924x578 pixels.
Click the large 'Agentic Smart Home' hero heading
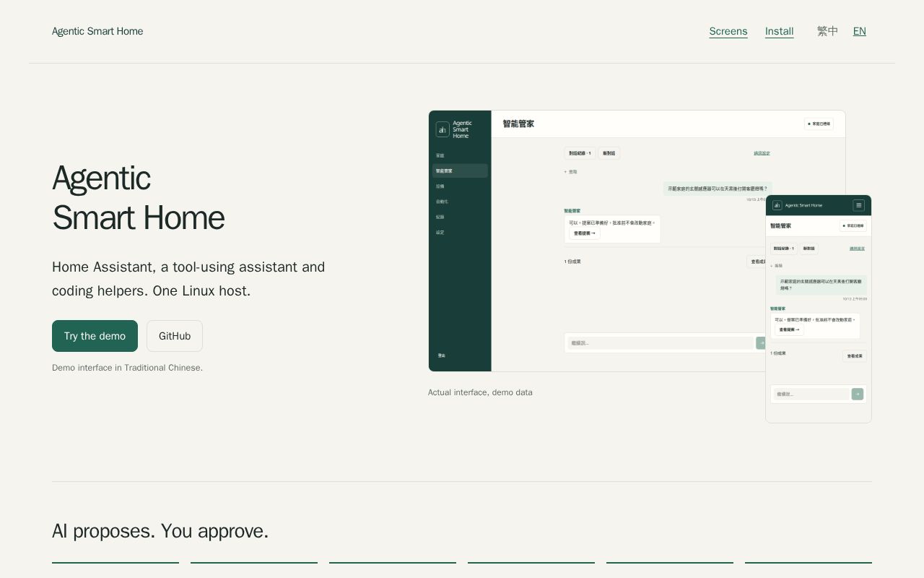click(138, 198)
